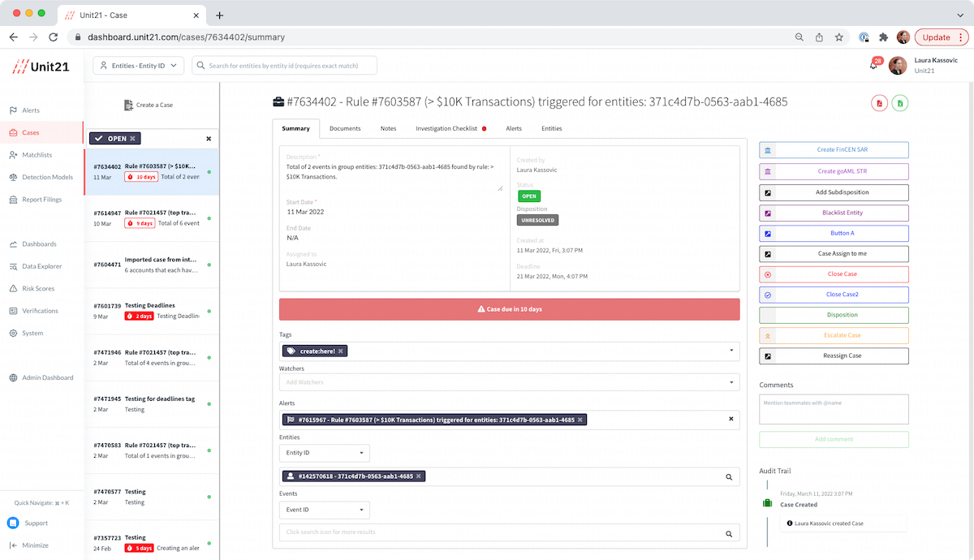Click in the comments text box
Image resolution: width=974 pixels, height=560 pixels.
point(834,409)
